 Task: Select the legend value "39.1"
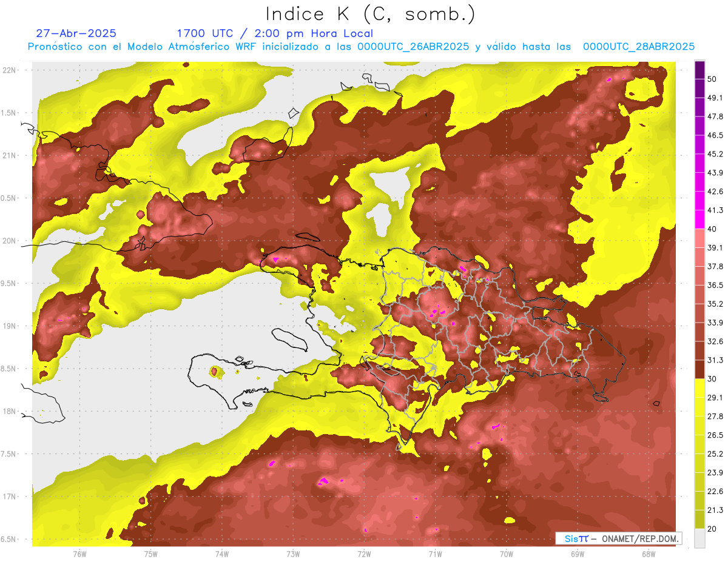point(715,247)
